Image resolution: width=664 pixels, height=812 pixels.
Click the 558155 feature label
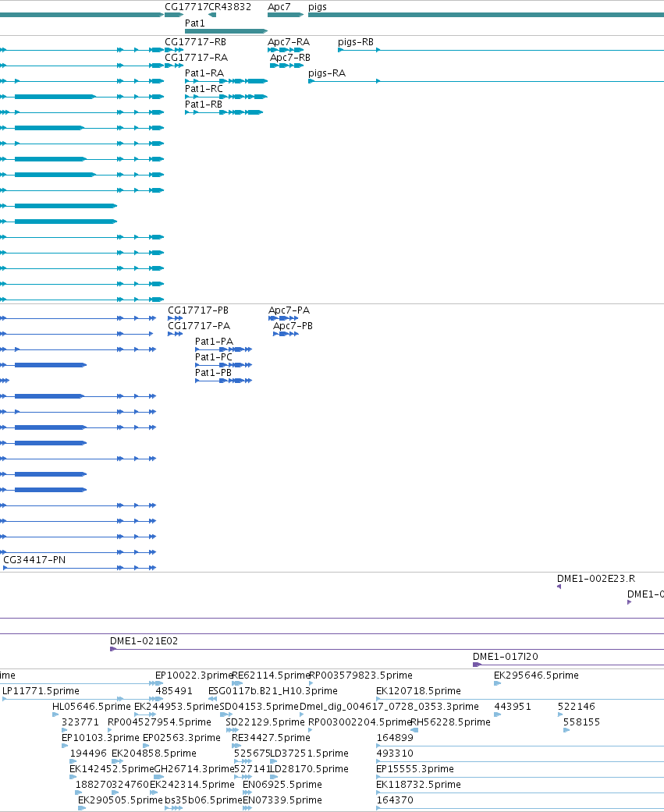pyautogui.click(x=581, y=722)
